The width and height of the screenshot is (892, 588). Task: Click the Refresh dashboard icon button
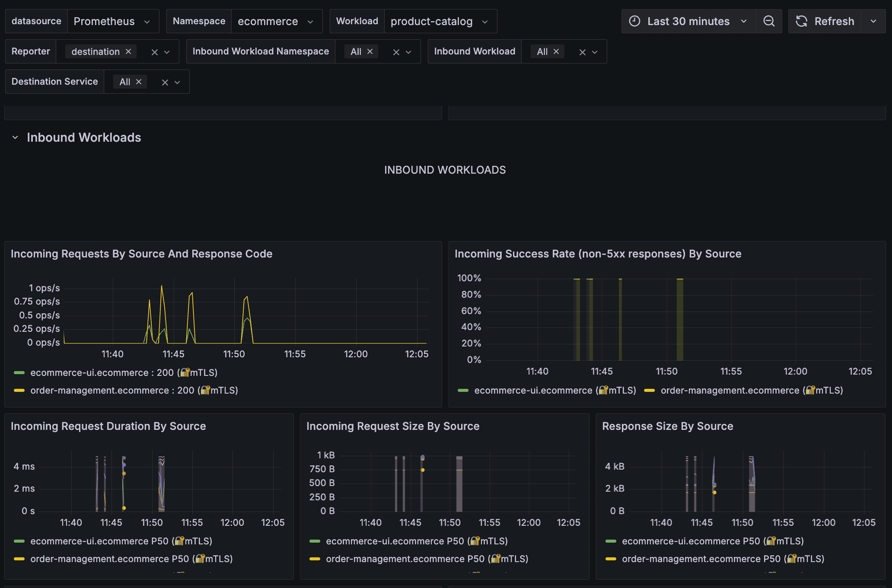pyautogui.click(x=825, y=21)
